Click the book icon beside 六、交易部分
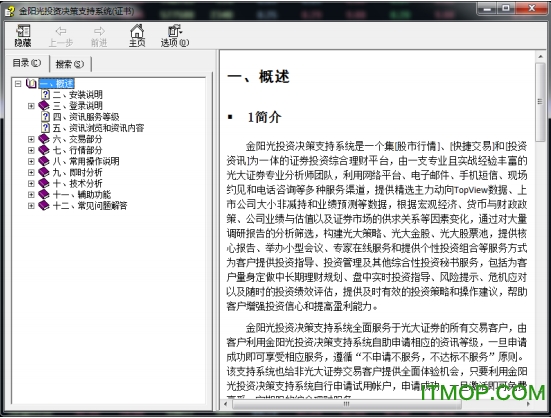This screenshot has height=418, width=551. (x=44, y=139)
